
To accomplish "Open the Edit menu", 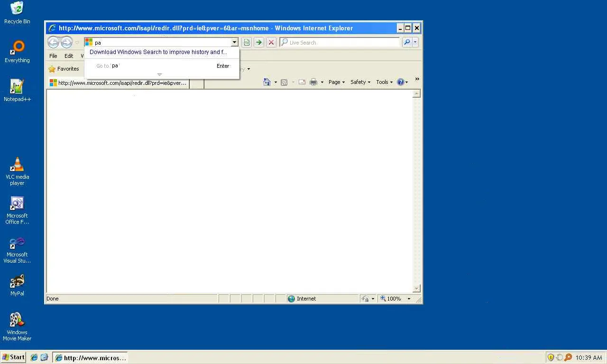I will [x=69, y=56].
